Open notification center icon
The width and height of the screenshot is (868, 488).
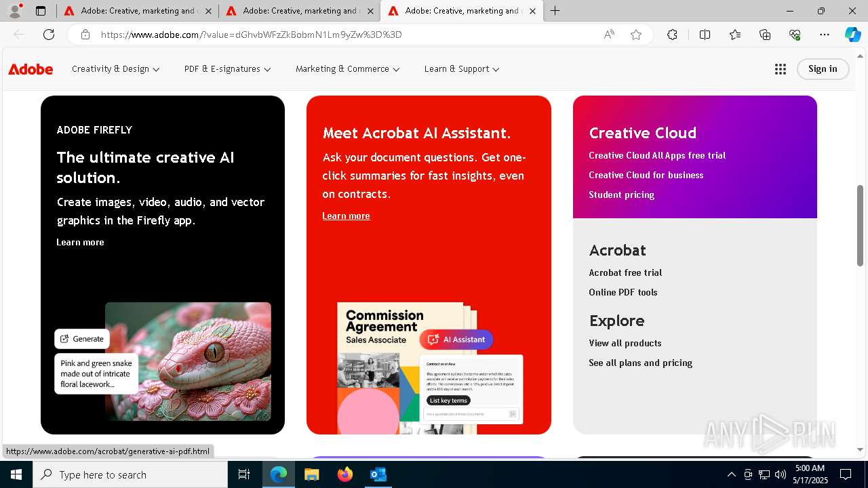tap(846, 474)
